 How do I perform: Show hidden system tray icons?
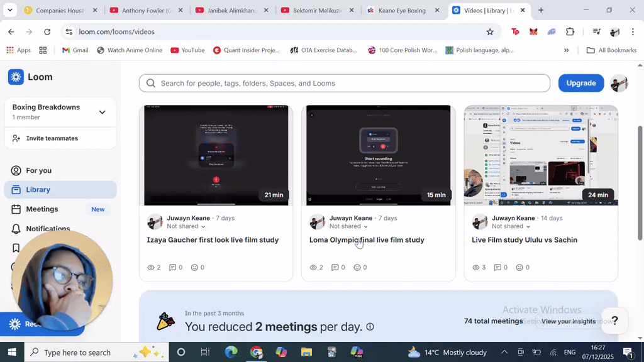coord(504,352)
